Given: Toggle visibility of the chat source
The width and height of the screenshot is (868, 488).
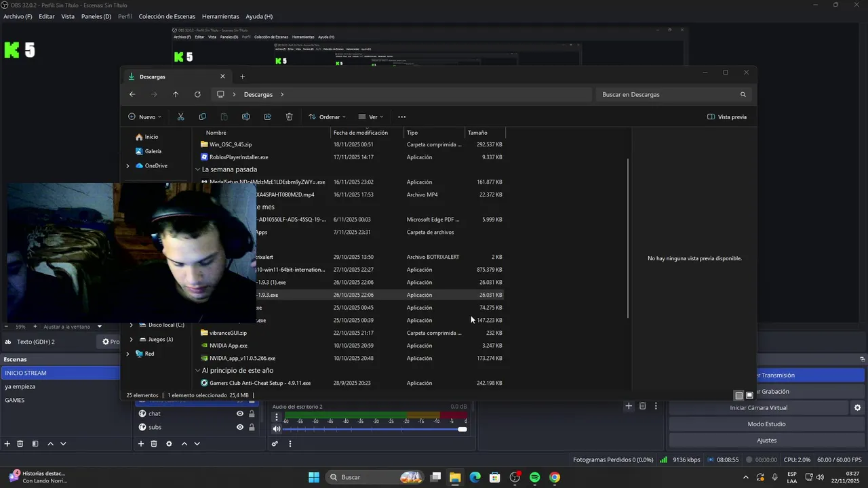Looking at the screenshot, I should [x=239, y=413].
